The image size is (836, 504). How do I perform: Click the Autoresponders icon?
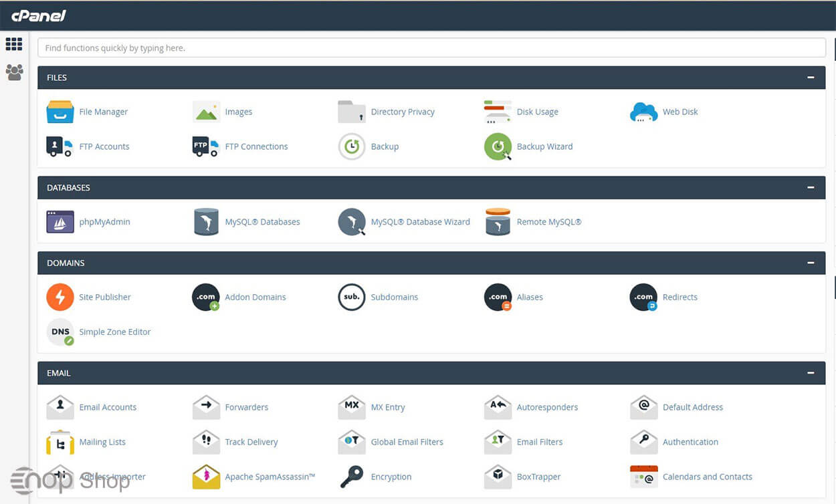[498, 406]
